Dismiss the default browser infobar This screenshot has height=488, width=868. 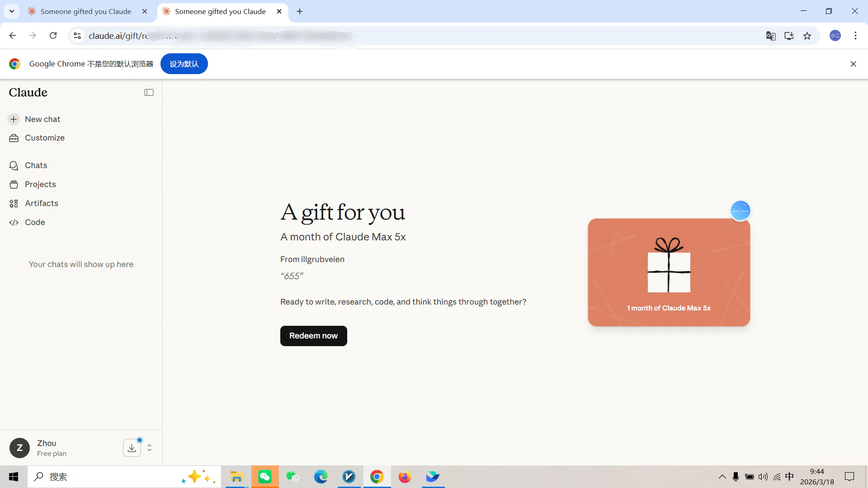(853, 64)
